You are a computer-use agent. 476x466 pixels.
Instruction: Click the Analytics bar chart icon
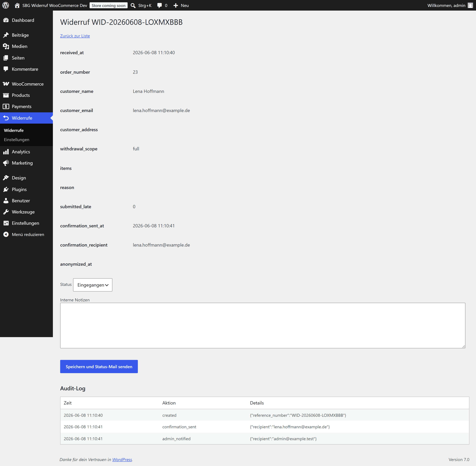tap(6, 152)
